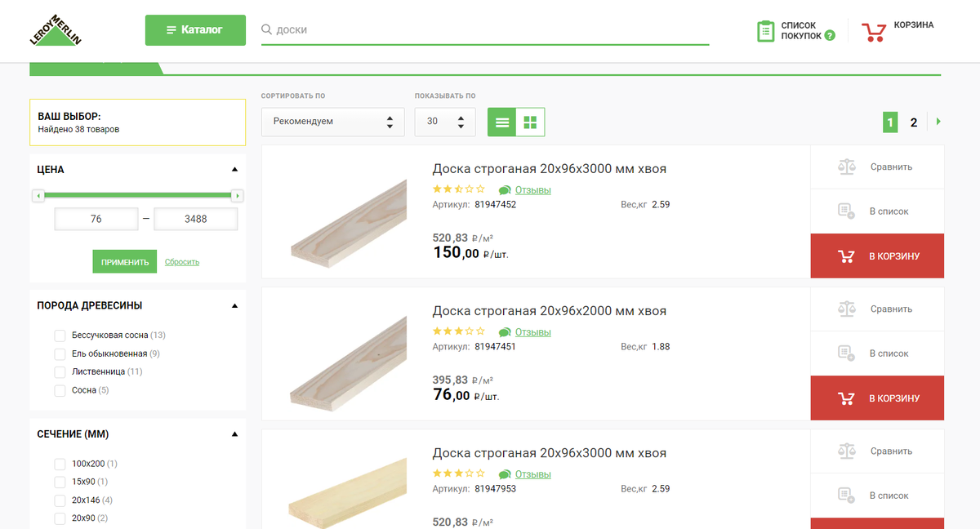Open Отзывы link for article 81947451

click(533, 332)
